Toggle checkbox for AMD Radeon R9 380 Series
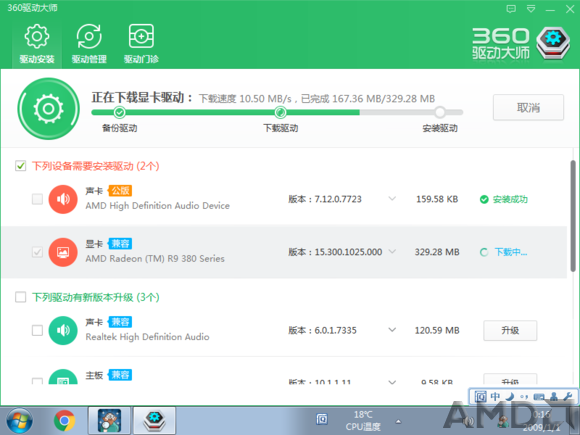This screenshot has height=435, width=580. (37, 252)
